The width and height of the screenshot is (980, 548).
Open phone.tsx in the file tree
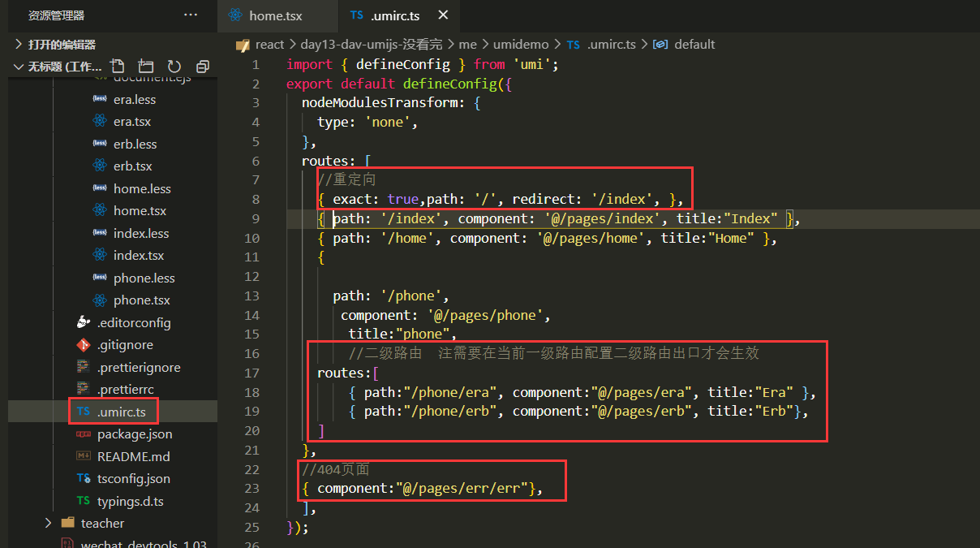point(142,300)
